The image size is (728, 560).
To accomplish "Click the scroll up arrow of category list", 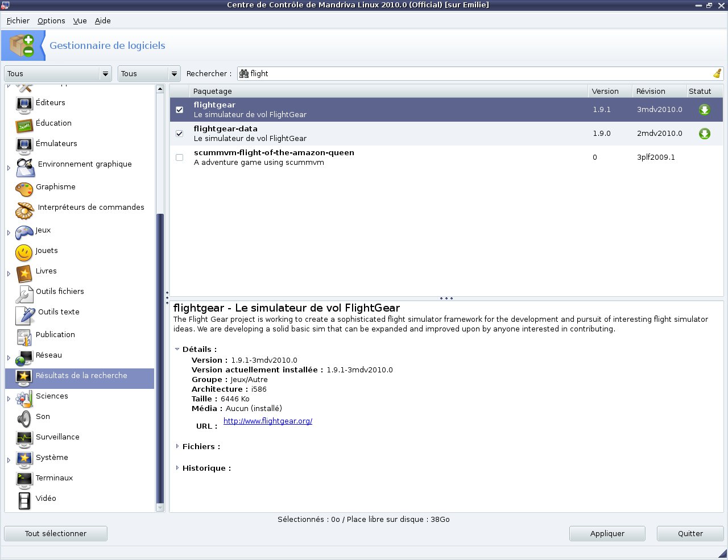I will coord(160,89).
